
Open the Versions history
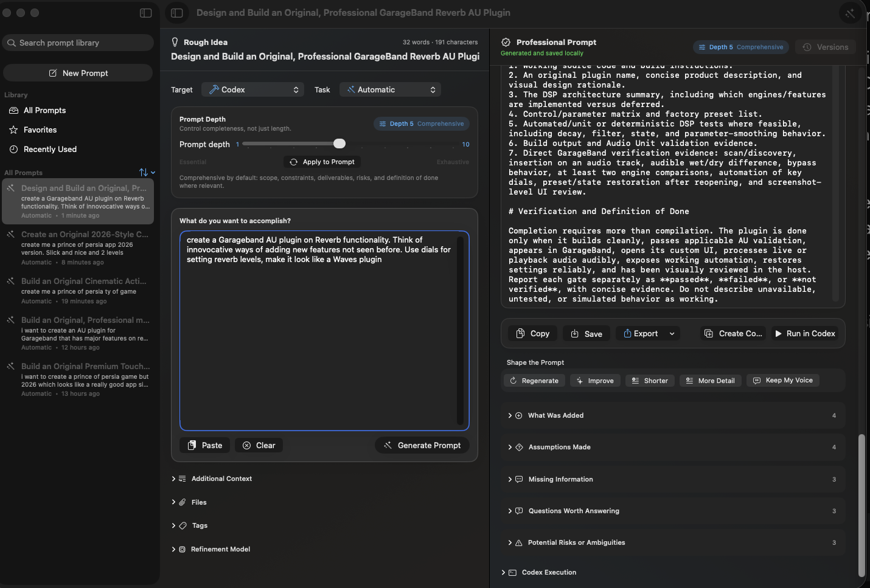coord(826,47)
